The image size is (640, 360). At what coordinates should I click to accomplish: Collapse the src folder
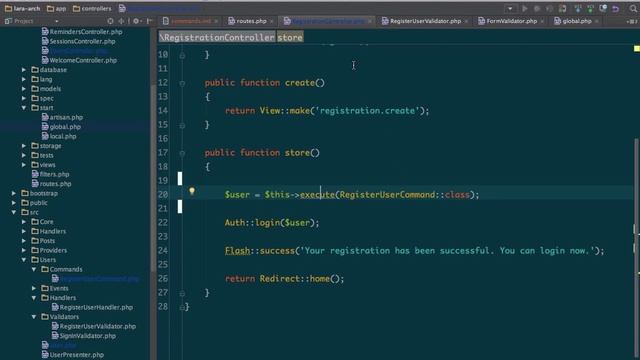(x=14, y=212)
